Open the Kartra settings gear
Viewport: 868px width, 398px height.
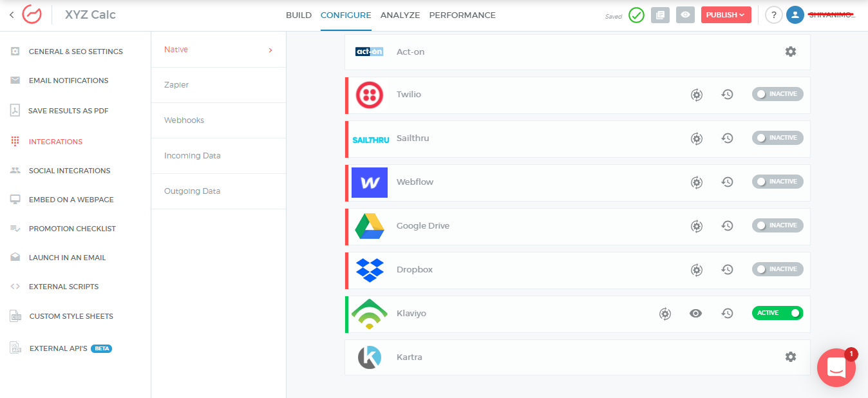click(791, 357)
